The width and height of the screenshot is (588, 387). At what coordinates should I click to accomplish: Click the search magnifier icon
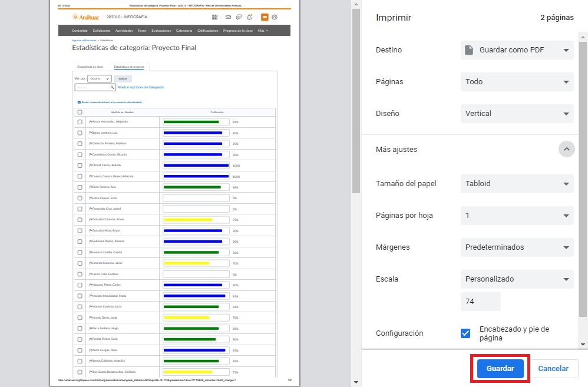point(113,87)
